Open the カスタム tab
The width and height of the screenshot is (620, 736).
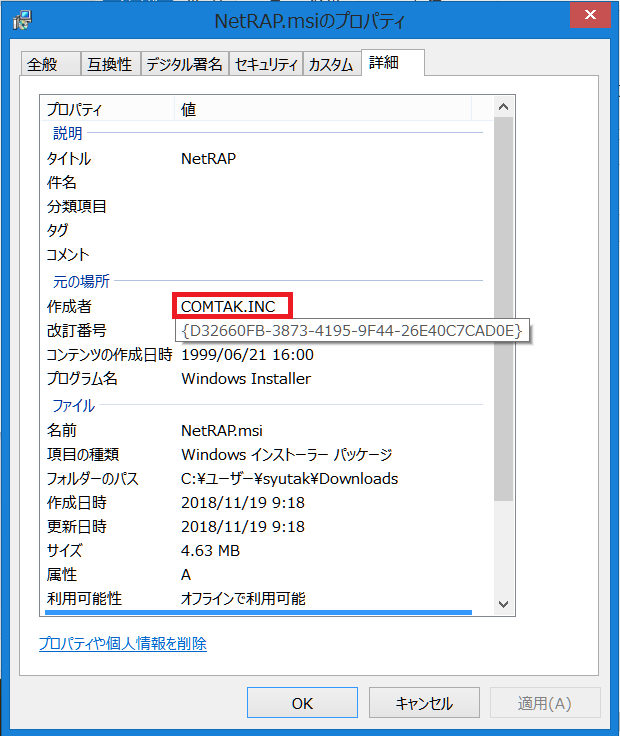click(331, 64)
